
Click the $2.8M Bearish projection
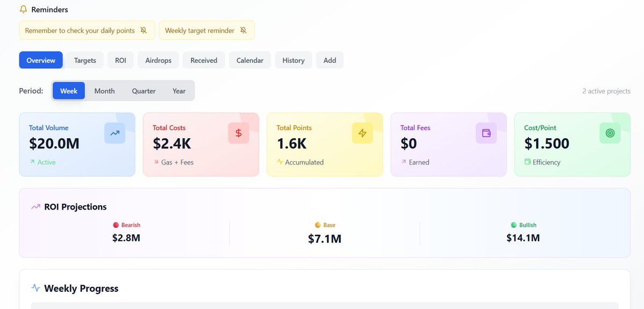pos(126,238)
